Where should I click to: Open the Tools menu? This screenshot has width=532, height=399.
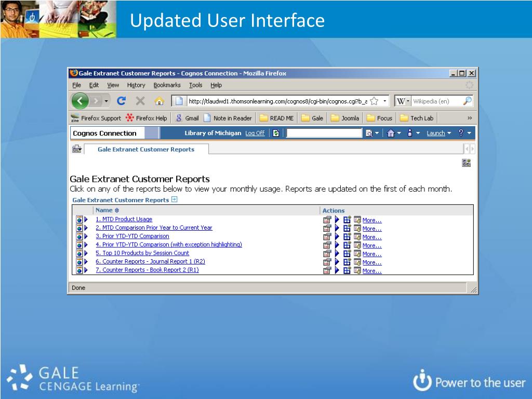196,85
